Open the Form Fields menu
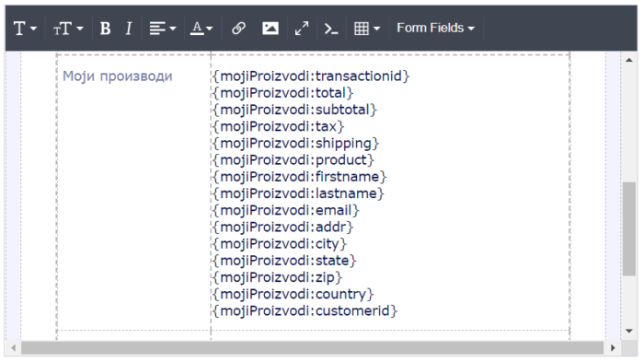 435,28
